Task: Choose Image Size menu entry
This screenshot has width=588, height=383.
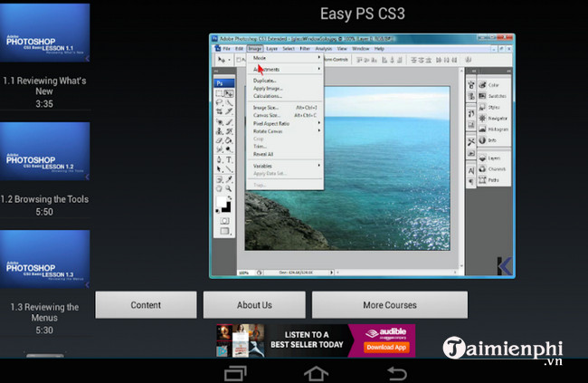Action: (285, 108)
